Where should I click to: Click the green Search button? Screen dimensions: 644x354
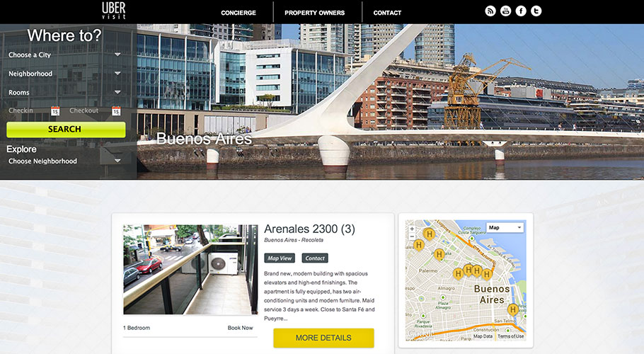(66, 130)
